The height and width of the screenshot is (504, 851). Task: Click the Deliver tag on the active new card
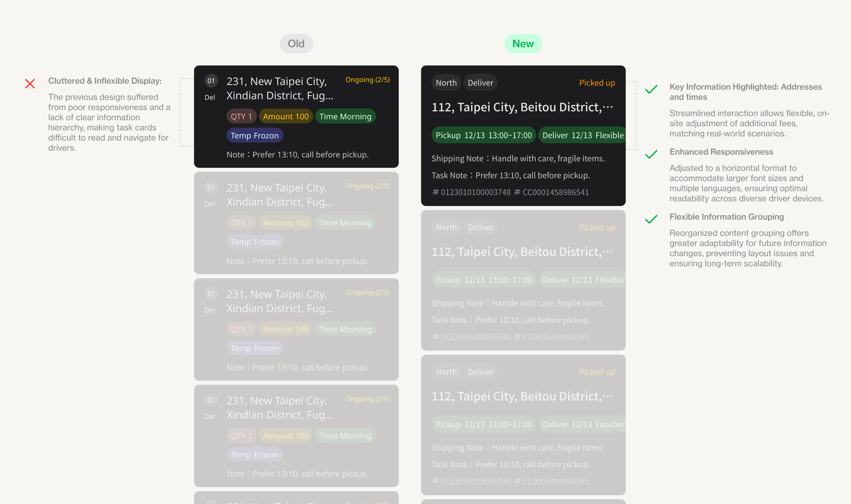(480, 82)
